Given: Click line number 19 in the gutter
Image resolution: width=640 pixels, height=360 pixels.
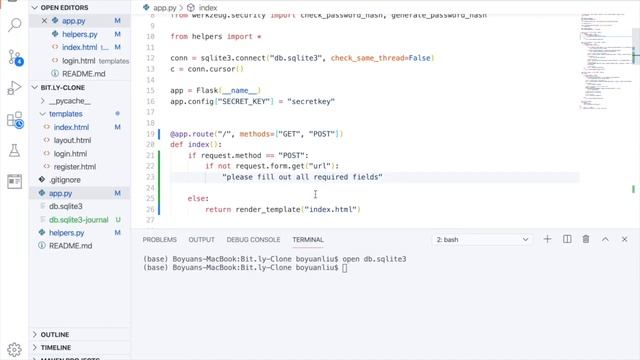Looking at the screenshot, I should click(151, 134).
